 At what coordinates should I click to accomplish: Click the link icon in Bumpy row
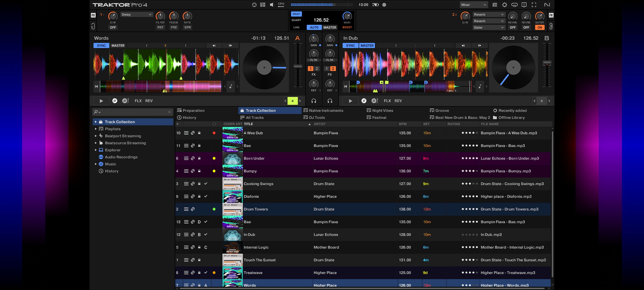pyautogui.click(x=193, y=171)
